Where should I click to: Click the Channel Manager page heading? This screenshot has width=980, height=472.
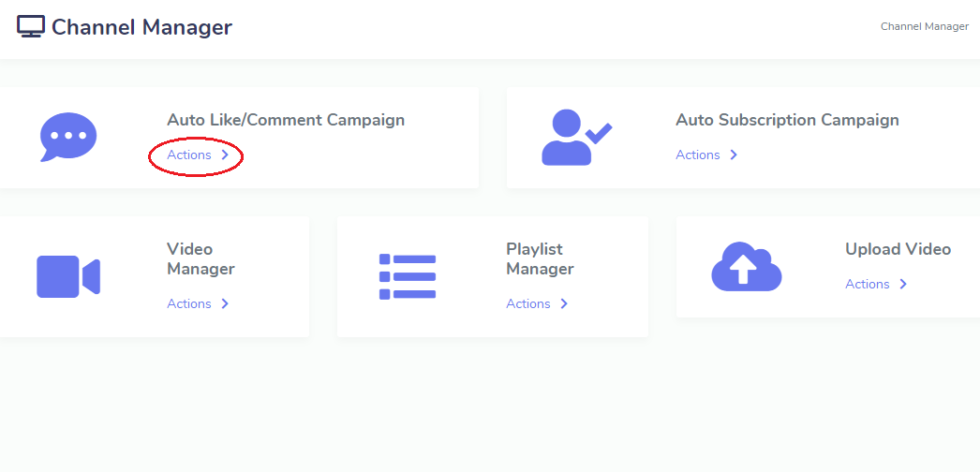(x=141, y=27)
